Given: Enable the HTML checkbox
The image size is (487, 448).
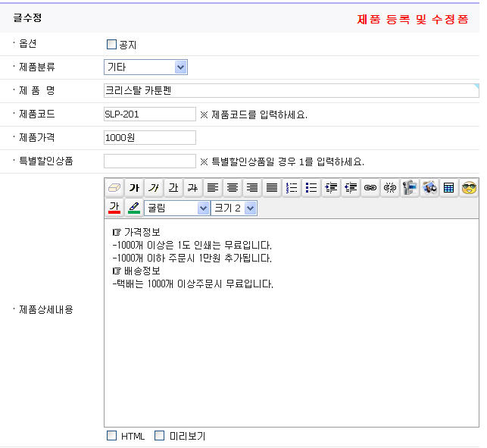Looking at the screenshot, I should [x=112, y=436].
